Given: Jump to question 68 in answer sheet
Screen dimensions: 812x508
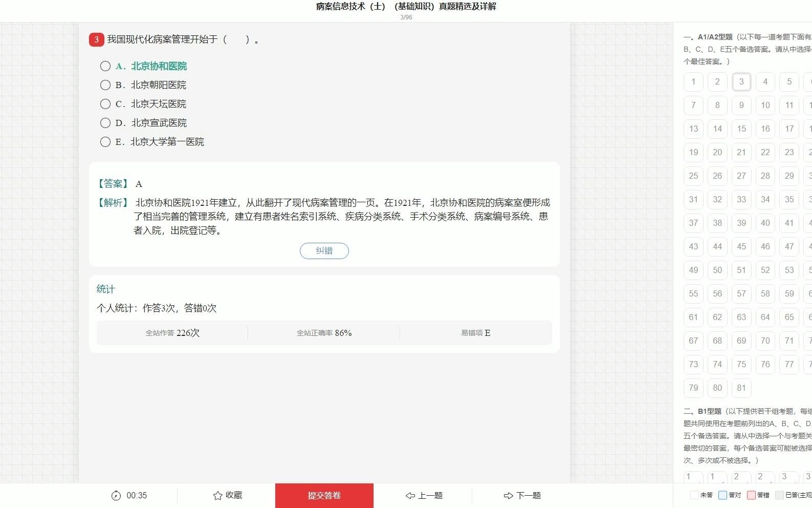Looking at the screenshot, I should click(x=717, y=341).
